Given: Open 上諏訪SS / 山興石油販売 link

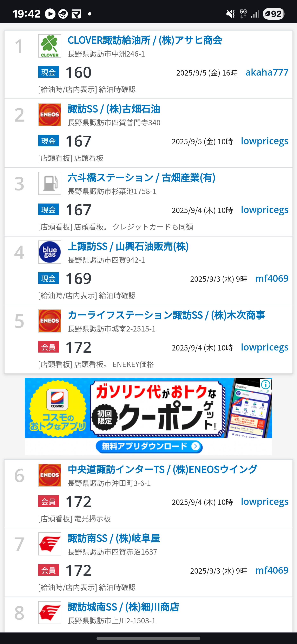Looking at the screenshot, I should [x=128, y=246].
